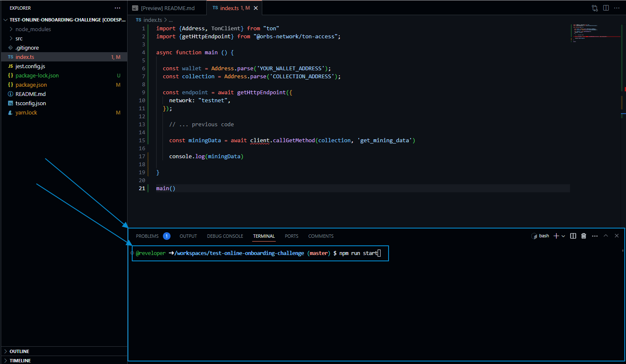
Task: Open the COMMENTS panel
Action: point(320,236)
